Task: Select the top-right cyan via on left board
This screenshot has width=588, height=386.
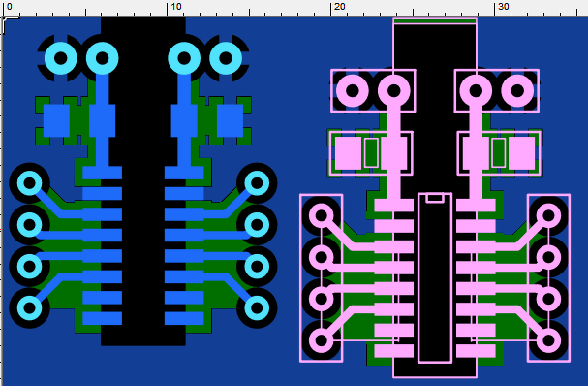Action: coord(226,58)
